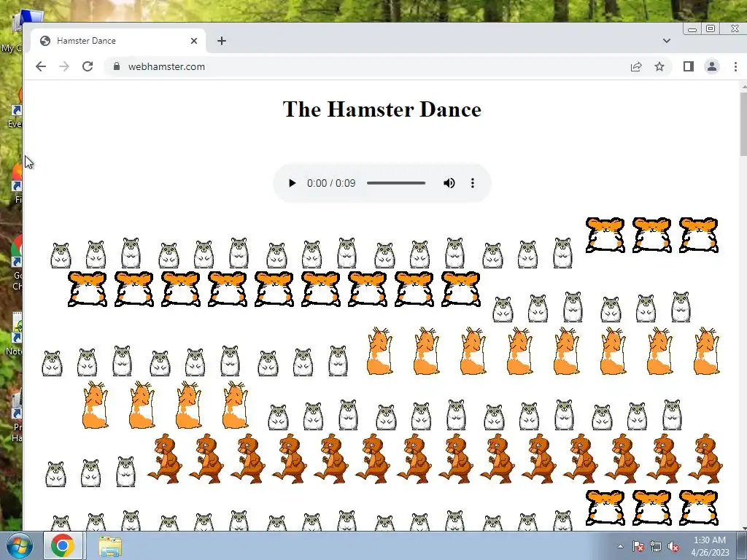Screen dimensions: 747x560
Task: Open Chrome from the taskbar
Action: (63, 545)
